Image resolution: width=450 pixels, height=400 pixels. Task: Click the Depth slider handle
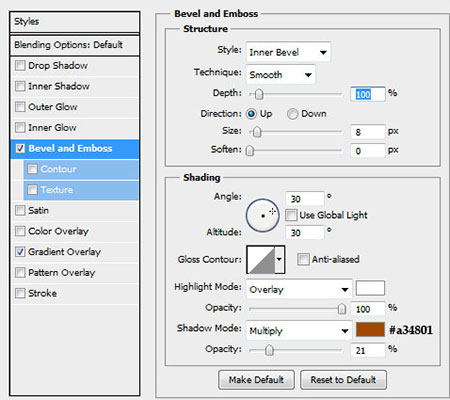point(259,94)
